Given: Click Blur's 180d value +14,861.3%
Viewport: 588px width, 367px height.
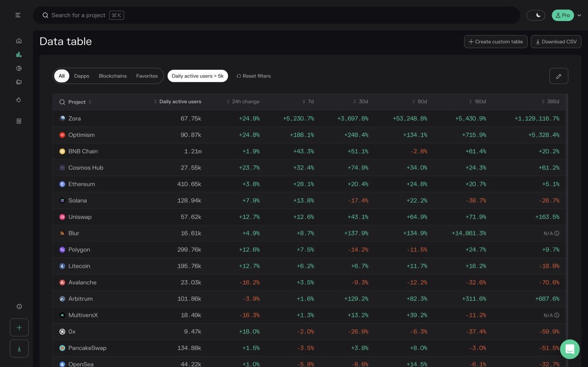Looking at the screenshot, I should 469,234.
